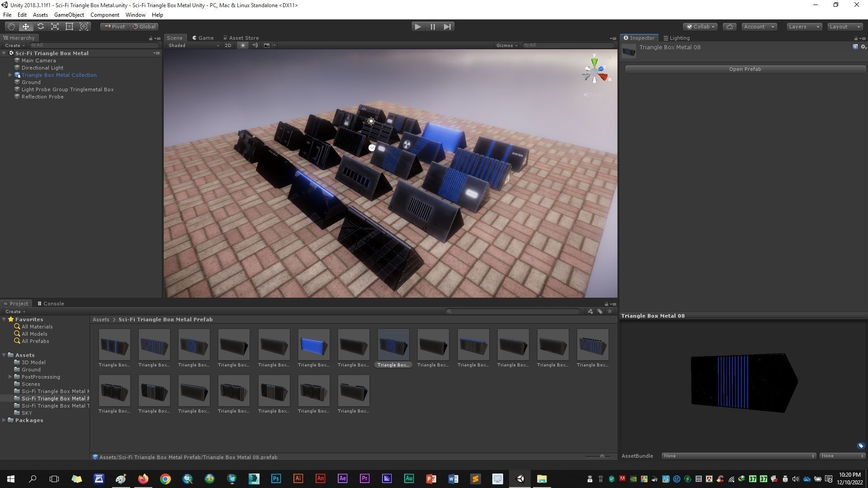Open the cloud Services icon
This screenshot has width=868, height=488.
pyautogui.click(x=729, y=27)
